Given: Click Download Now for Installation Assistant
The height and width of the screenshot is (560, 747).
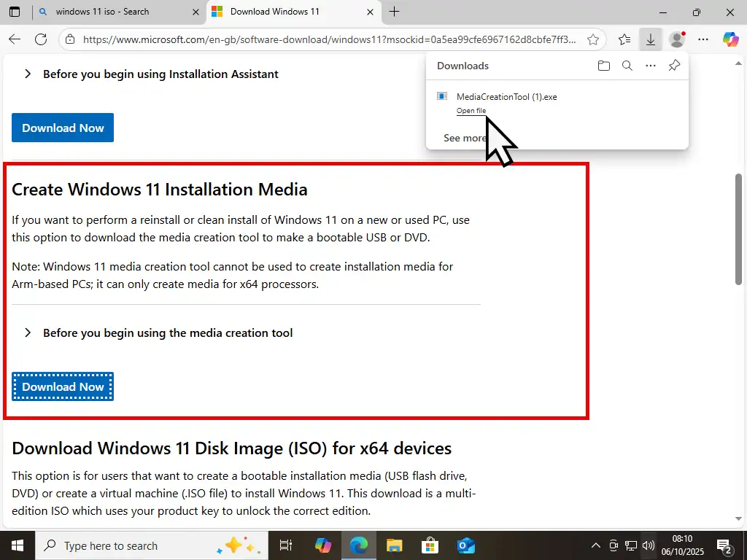Looking at the screenshot, I should (x=63, y=128).
